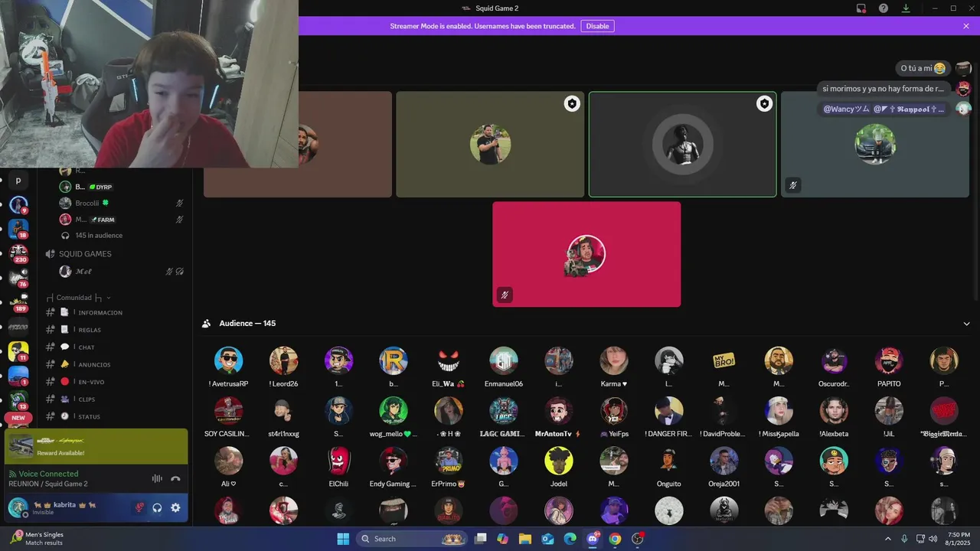
Task: Open the kabrita user profile panel
Action: 65,507
